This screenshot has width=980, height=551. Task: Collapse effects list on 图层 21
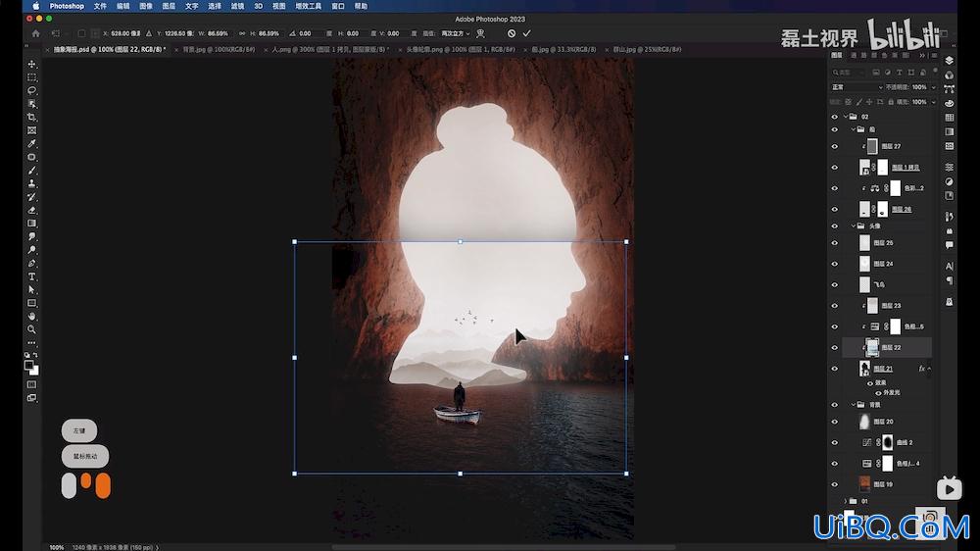pyautogui.click(x=929, y=369)
